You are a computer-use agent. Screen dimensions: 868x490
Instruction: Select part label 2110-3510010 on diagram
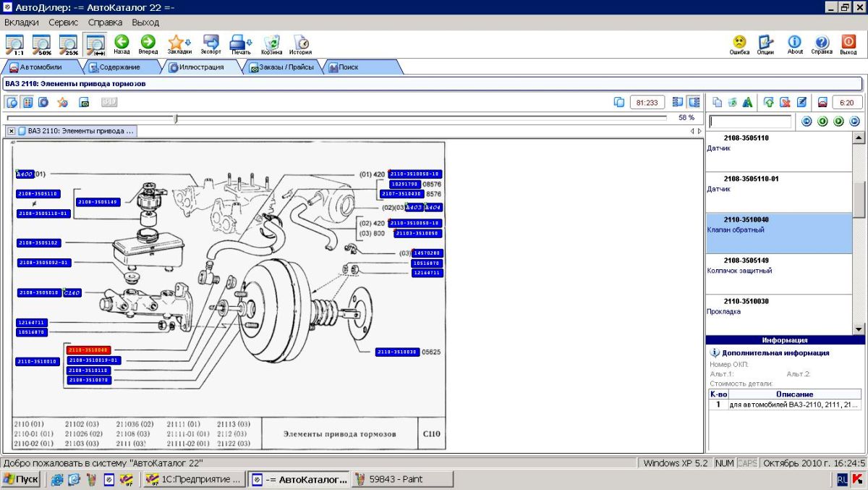(37, 361)
